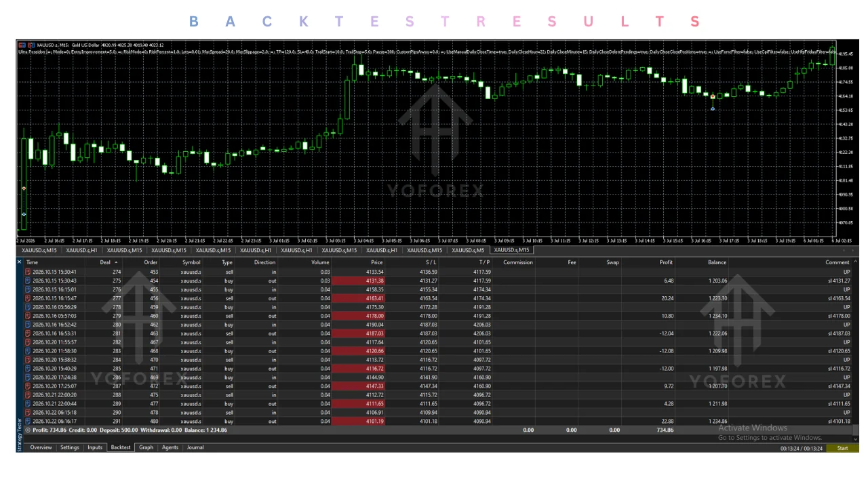Screen dimensions: 868x488
Task: Click the sell deal icon for deal 274
Action: coord(28,272)
